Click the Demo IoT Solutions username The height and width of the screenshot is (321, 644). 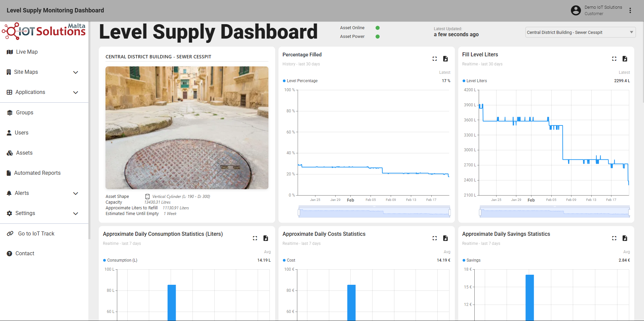coord(603,7)
